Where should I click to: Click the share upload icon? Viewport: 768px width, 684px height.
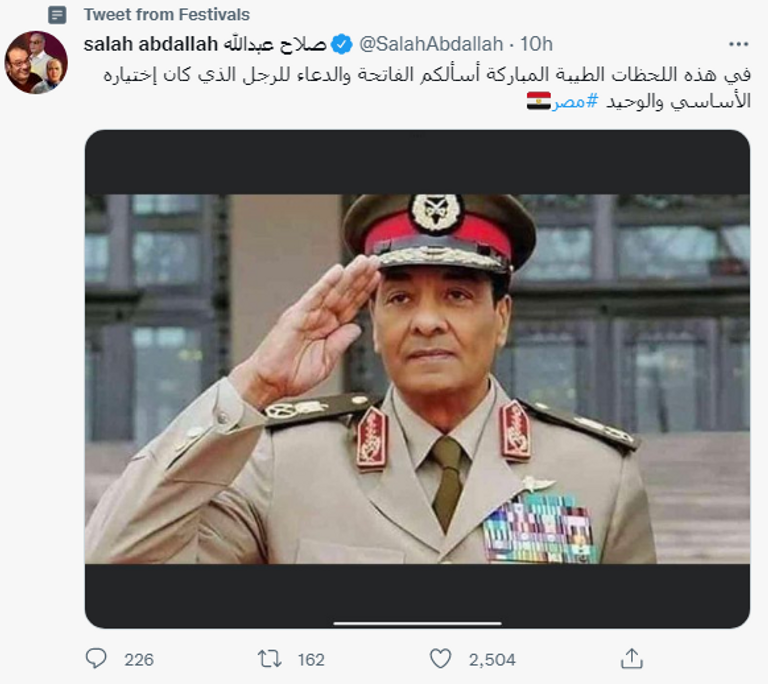coord(631,658)
